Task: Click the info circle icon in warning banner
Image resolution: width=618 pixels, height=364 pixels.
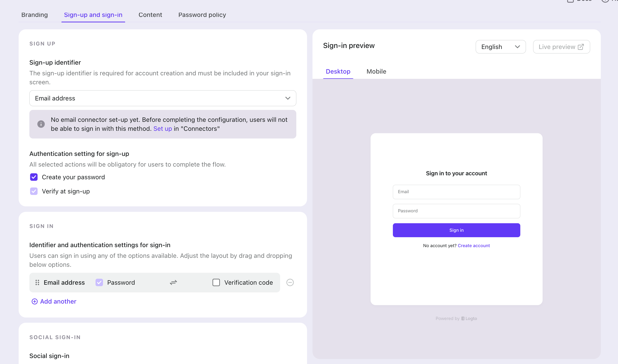Action: [41, 124]
